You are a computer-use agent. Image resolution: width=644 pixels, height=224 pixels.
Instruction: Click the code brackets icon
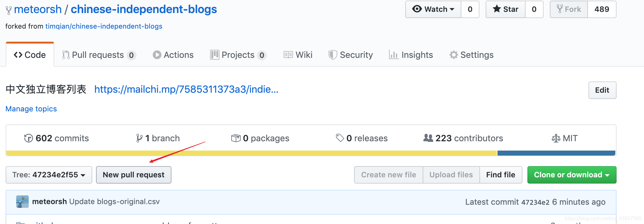click(x=18, y=55)
